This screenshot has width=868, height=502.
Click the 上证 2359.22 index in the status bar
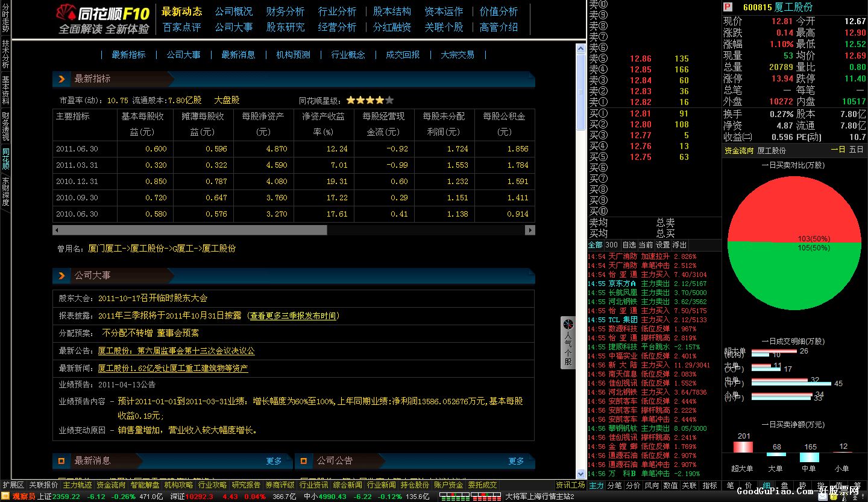click(58, 497)
